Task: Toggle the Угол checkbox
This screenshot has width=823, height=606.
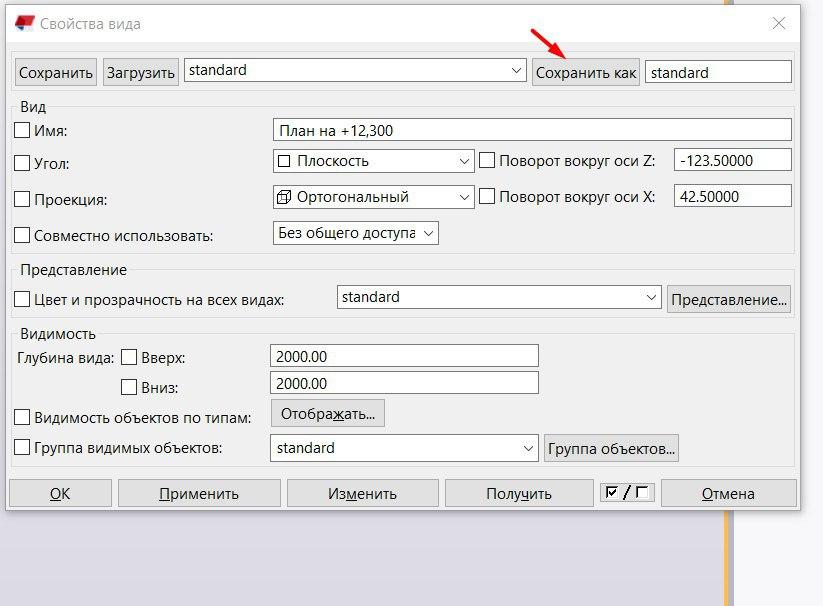Action: 22,163
